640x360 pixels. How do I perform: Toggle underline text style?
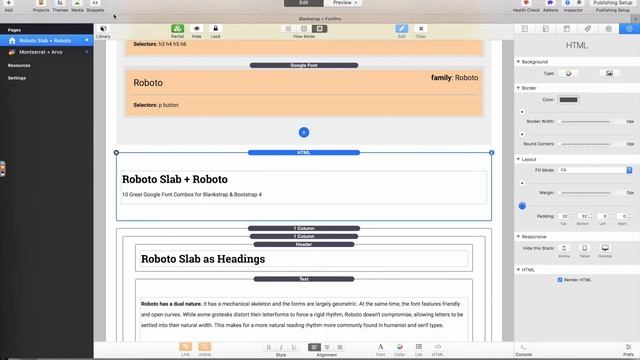click(294, 347)
